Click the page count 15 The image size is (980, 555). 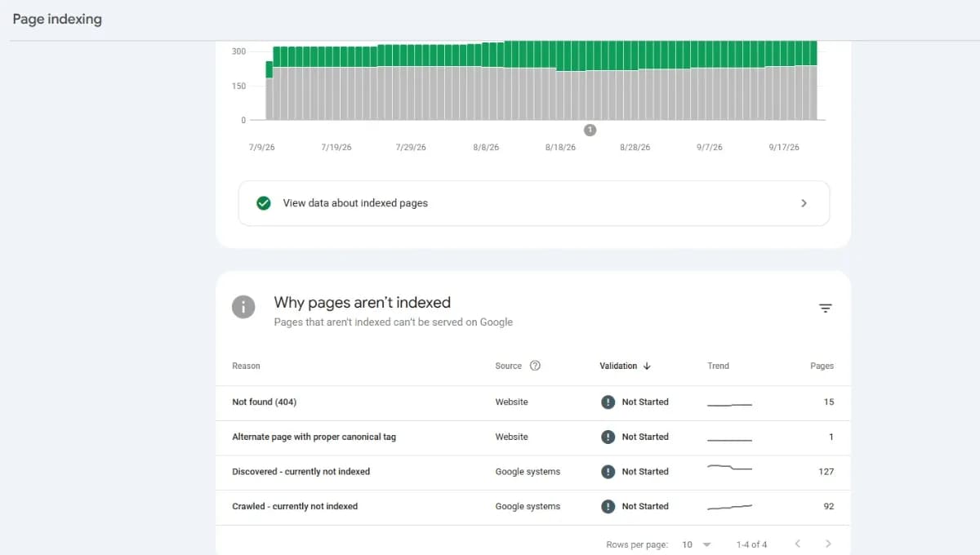click(829, 402)
